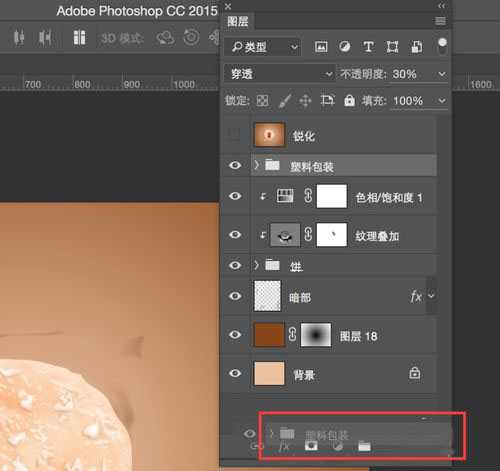Lock layer position move icon
The image size is (500, 471).
coord(305,100)
